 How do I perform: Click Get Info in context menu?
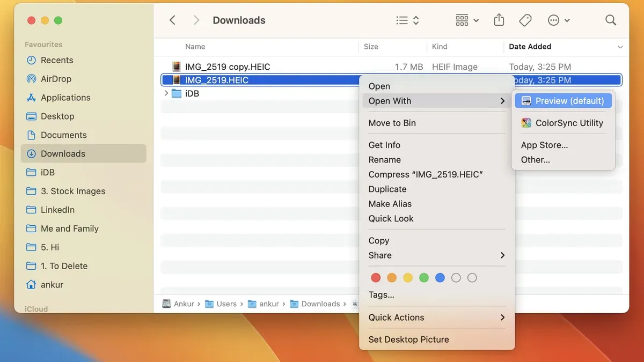point(437,145)
